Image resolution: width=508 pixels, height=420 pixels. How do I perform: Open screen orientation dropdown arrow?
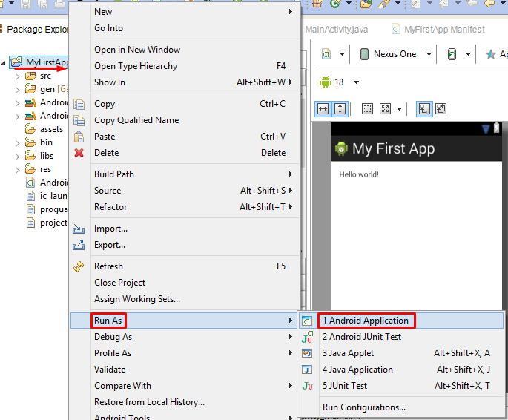coord(468,54)
